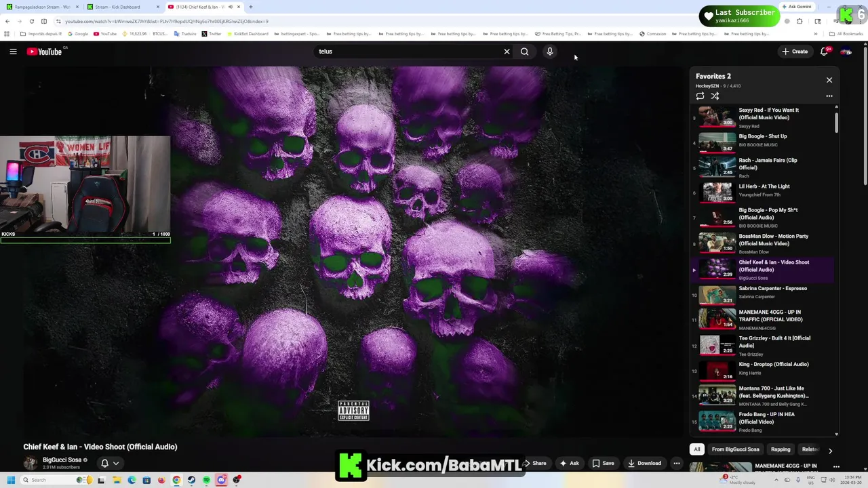This screenshot has width=868, height=488.
Task: Play Montana 700 - Just Like Me
Action: (x=763, y=396)
